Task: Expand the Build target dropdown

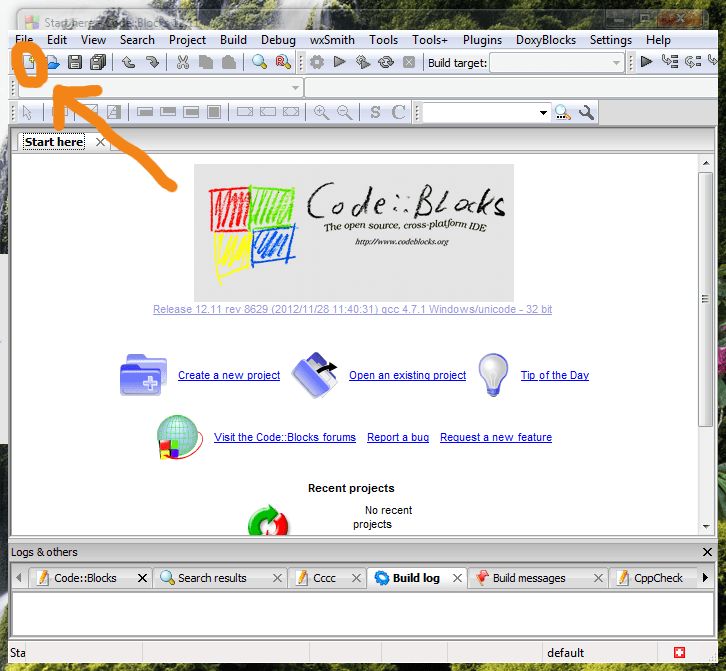Action: coord(616,63)
